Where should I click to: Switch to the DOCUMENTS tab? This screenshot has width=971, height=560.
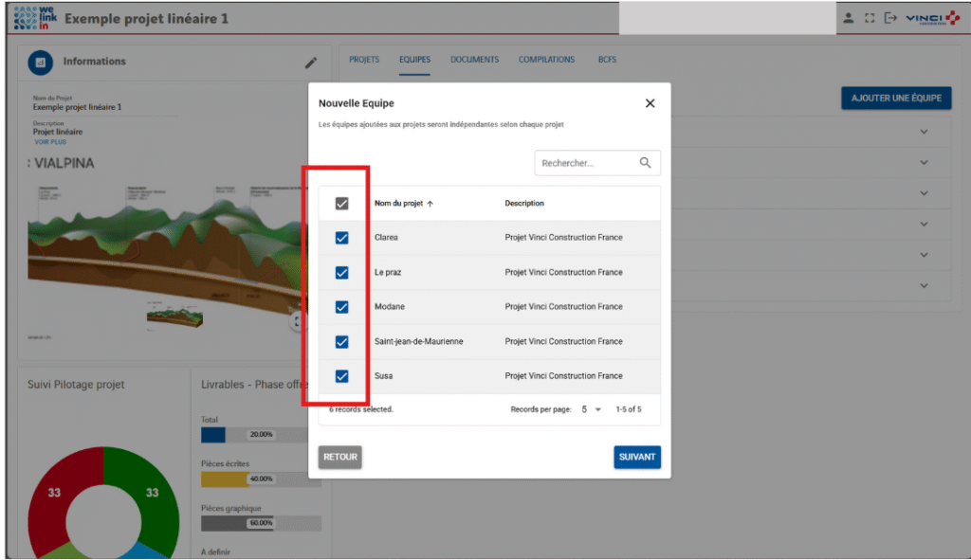474,60
